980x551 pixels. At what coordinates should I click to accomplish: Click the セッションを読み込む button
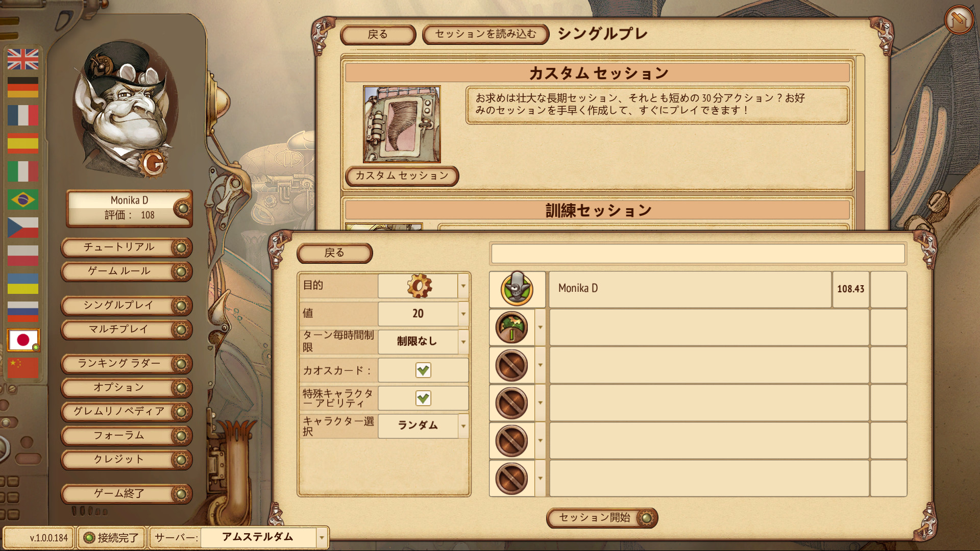(x=485, y=34)
